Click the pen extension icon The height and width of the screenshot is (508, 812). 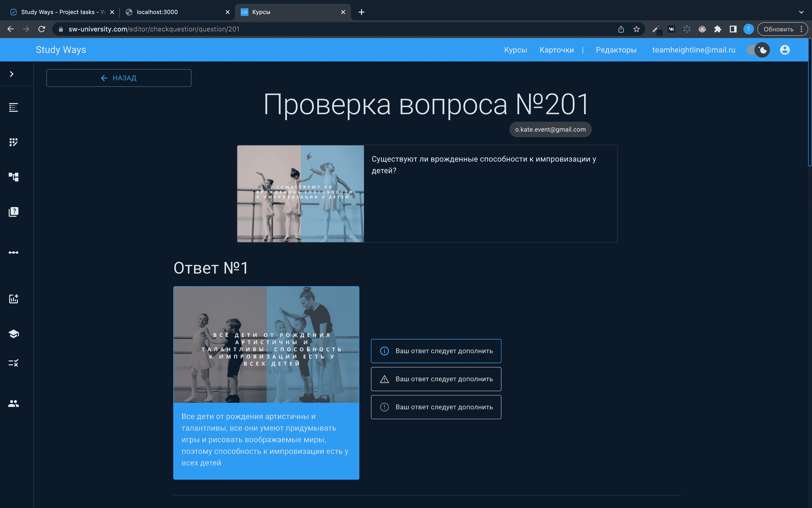(x=656, y=29)
